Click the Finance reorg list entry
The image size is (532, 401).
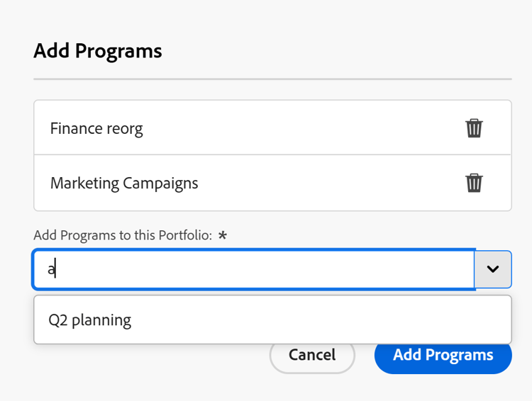96,129
